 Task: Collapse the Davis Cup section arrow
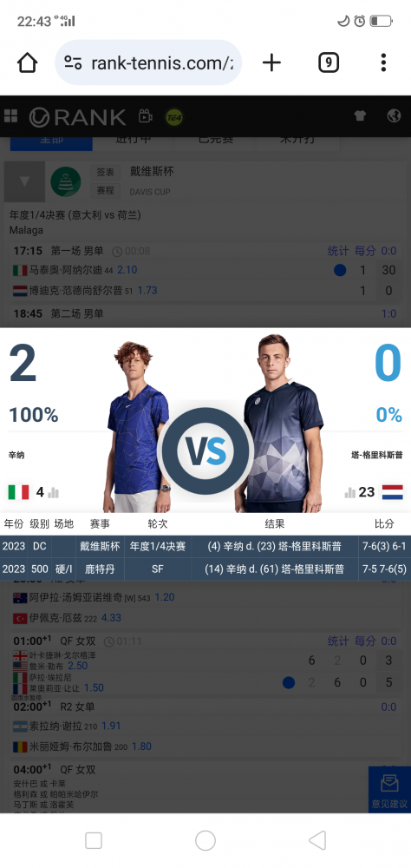[24, 181]
